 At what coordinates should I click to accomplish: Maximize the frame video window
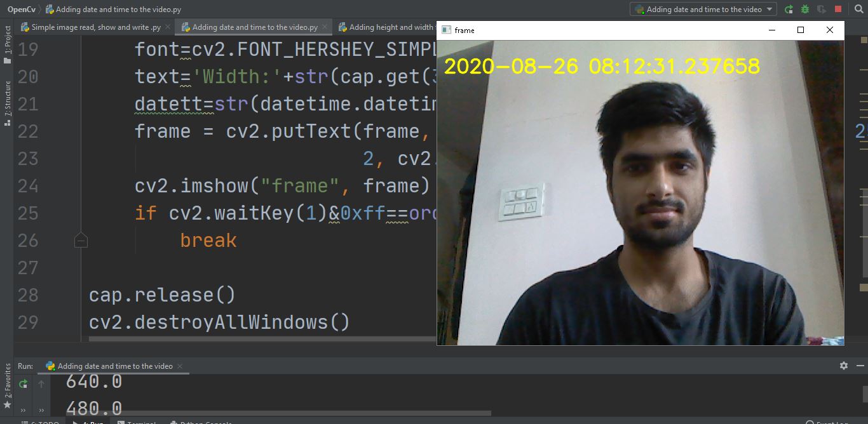point(801,30)
